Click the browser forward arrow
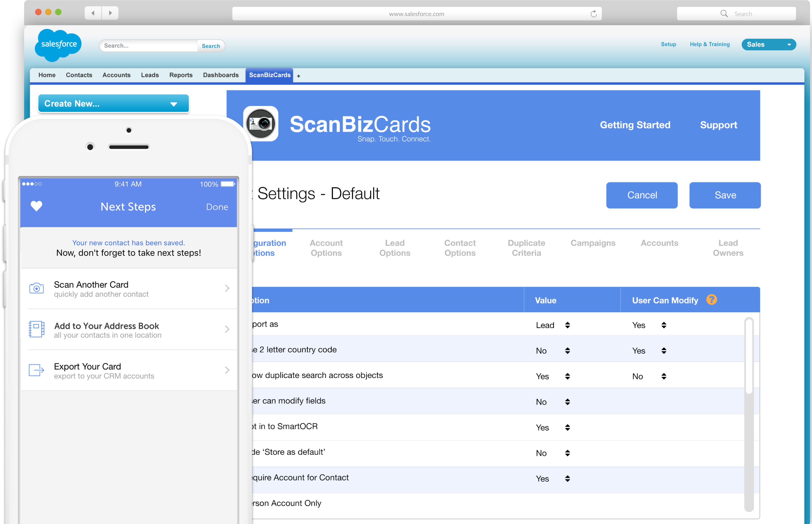Screen dimensions: 812x524 [x=110, y=13]
